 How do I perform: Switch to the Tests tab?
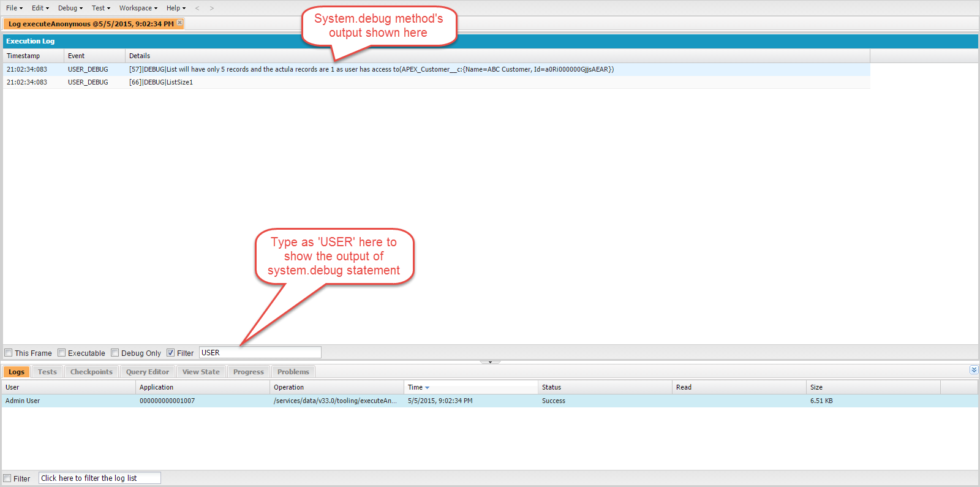(x=47, y=372)
